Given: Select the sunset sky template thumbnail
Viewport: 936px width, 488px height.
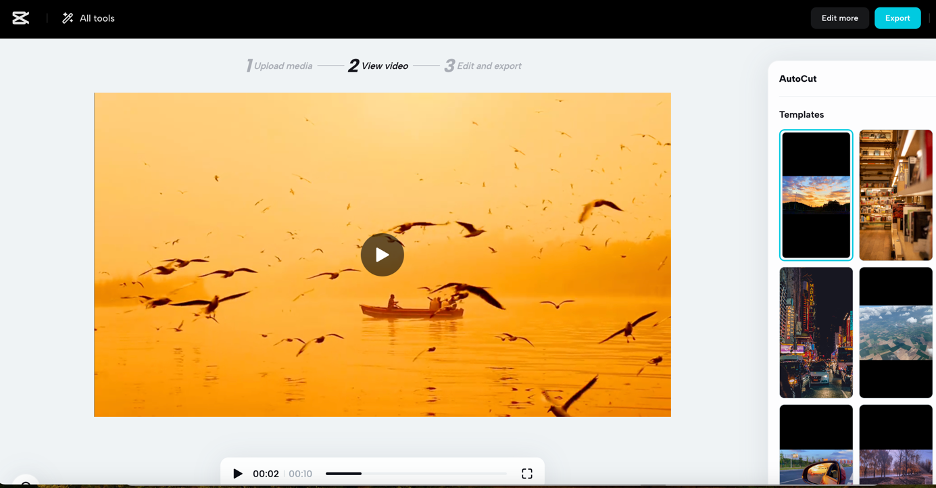Looking at the screenshot, I should click(x=816, y=195).
